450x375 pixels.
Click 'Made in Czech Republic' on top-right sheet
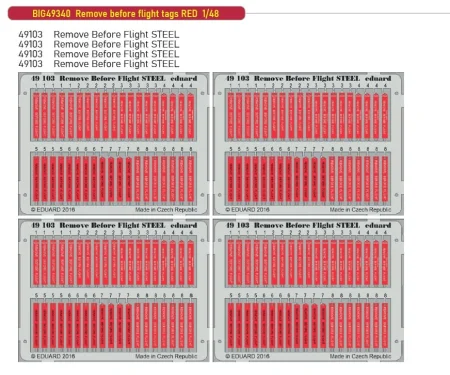(x=360, y=210)
